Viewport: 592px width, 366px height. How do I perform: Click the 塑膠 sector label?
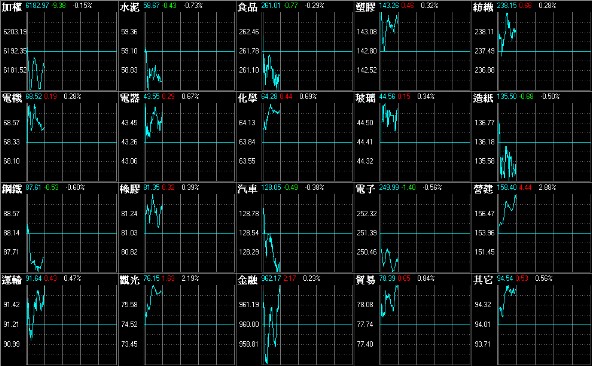(365, 7)
